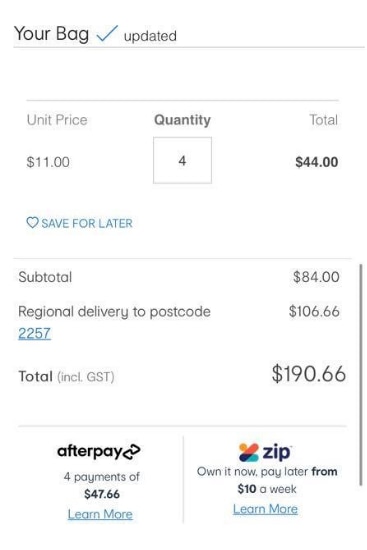Click the $190.66 total amount
Screen dimensions: 367x550
309,374
